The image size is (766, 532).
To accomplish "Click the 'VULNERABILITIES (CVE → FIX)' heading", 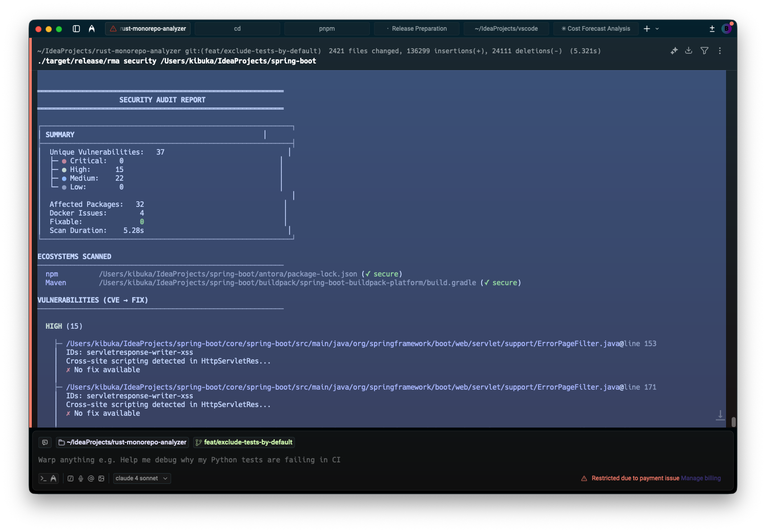I will pyautogui.click(x=93, y=300).
